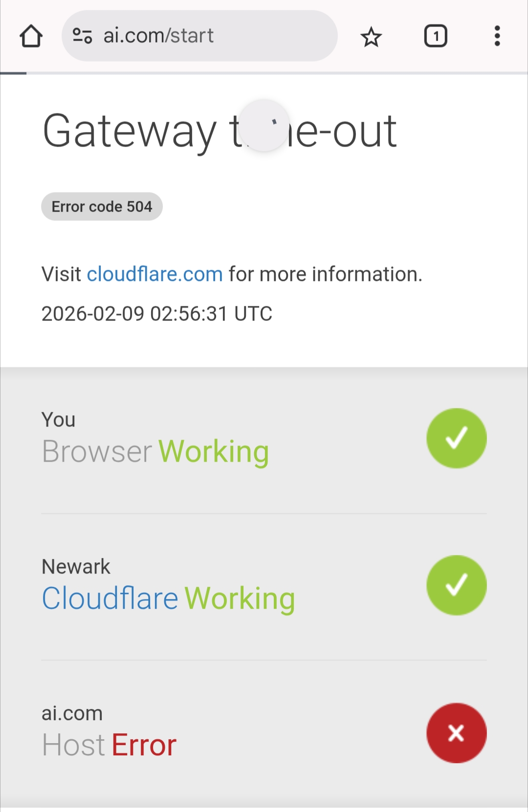Bookmark this page with the star icon
Image resolution: width=528 pixels, height=812 pixels.
click(x=371, y=37)
